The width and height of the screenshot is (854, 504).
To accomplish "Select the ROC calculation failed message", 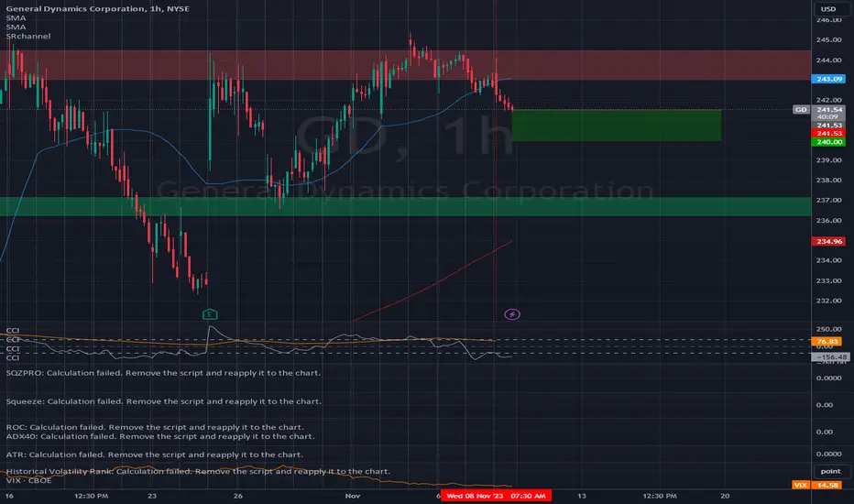I will 155,427.
